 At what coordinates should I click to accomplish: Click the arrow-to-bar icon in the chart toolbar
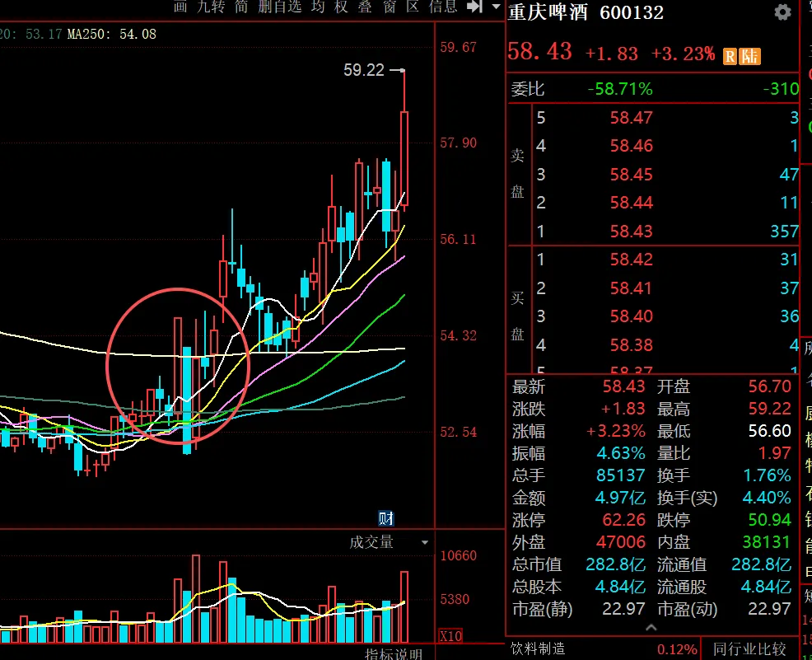(x=474, y=7)
